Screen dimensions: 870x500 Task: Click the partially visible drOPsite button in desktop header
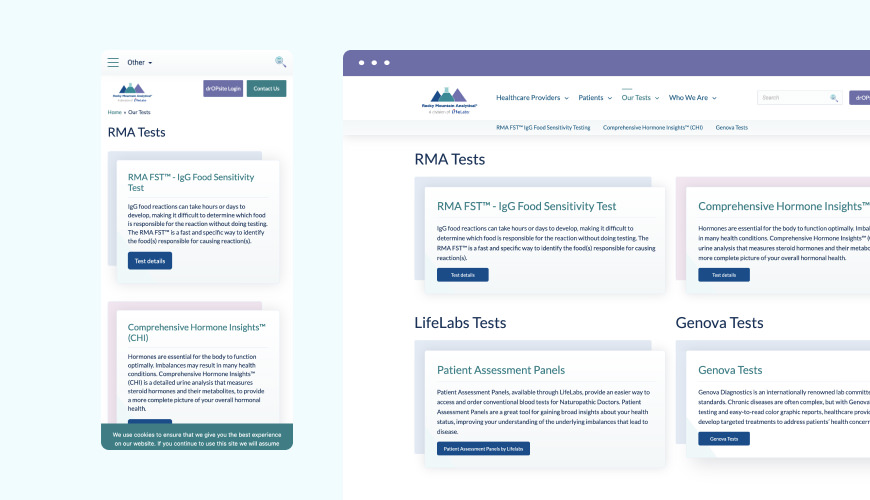coord(859,98)
